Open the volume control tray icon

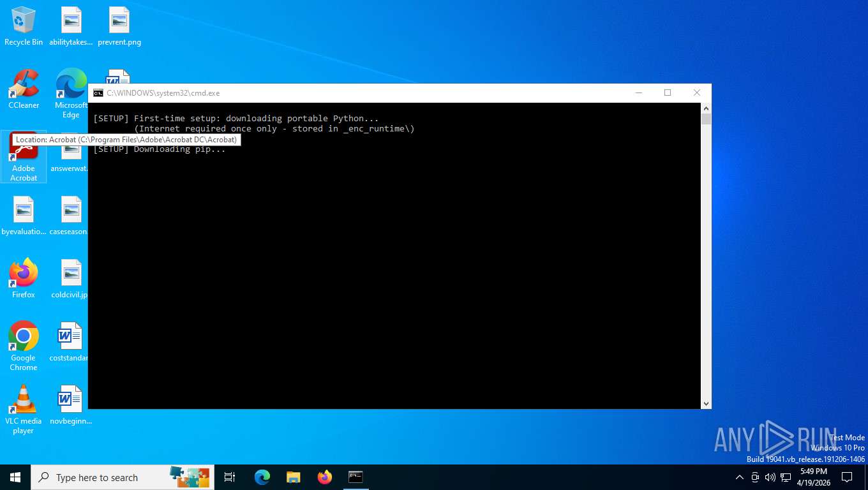tap(770, 477)
